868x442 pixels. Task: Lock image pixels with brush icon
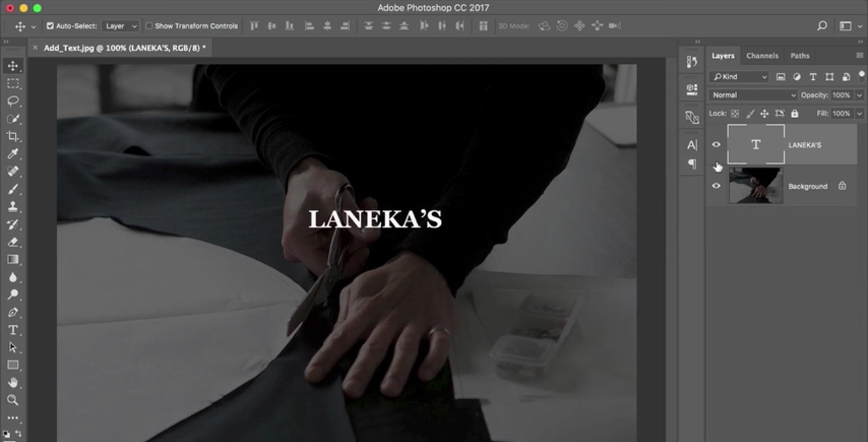[750, 113]
